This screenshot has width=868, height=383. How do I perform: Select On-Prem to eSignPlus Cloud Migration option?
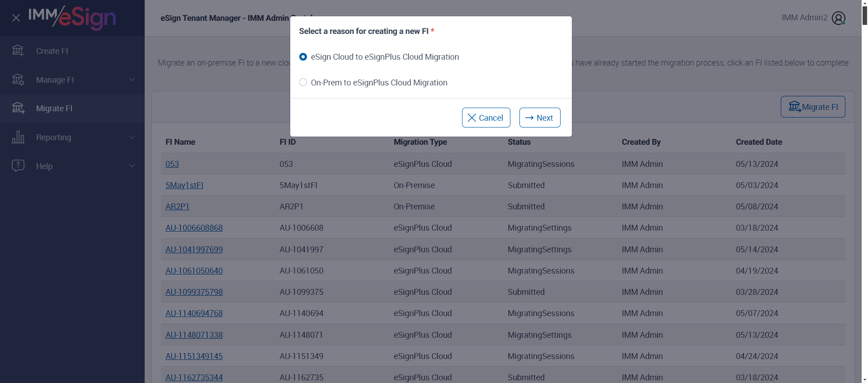point(303,82)
